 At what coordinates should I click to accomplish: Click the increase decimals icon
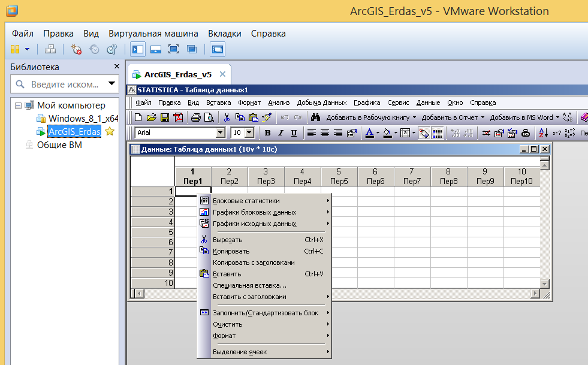(x=455, y=133)
